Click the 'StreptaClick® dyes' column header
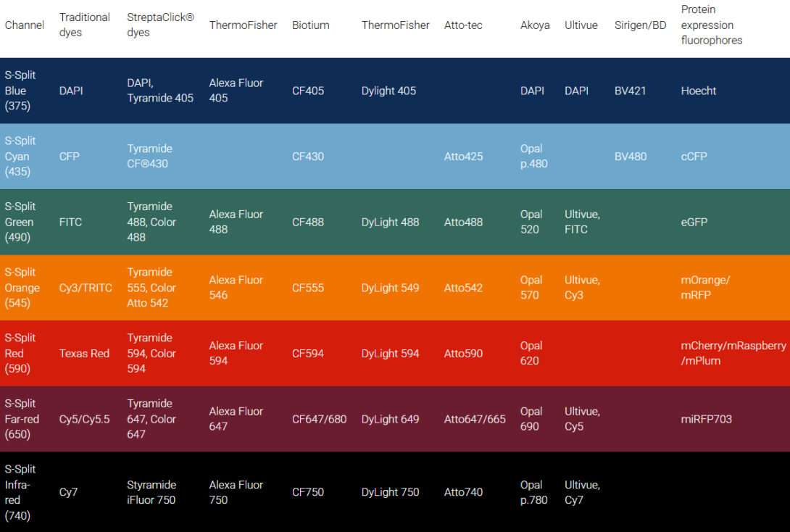790x532 pixels. coord(160,25)
